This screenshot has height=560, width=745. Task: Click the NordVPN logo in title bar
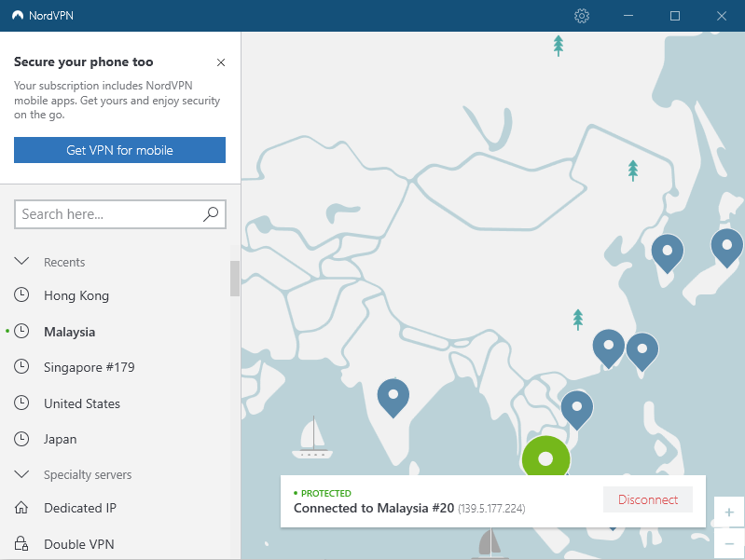pos(18,16)
